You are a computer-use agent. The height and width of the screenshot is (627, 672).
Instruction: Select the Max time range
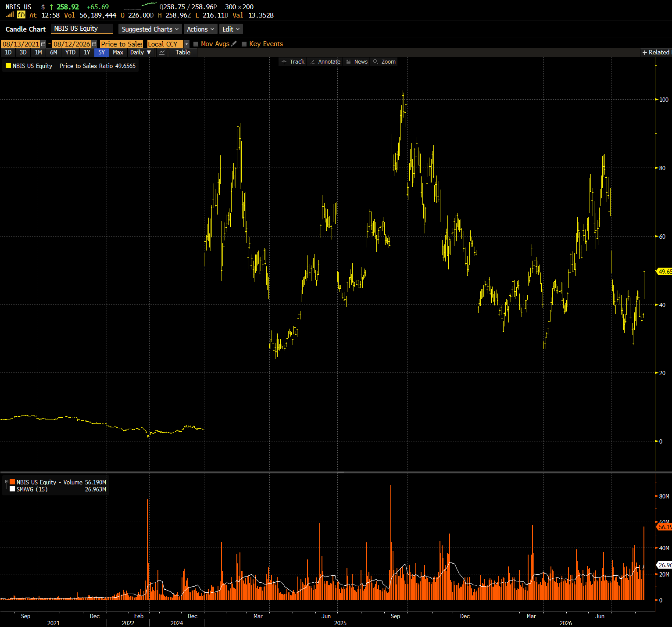point(118,52)
